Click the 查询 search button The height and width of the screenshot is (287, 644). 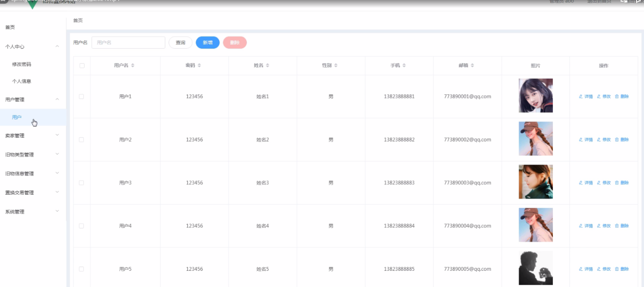point(180,42)
